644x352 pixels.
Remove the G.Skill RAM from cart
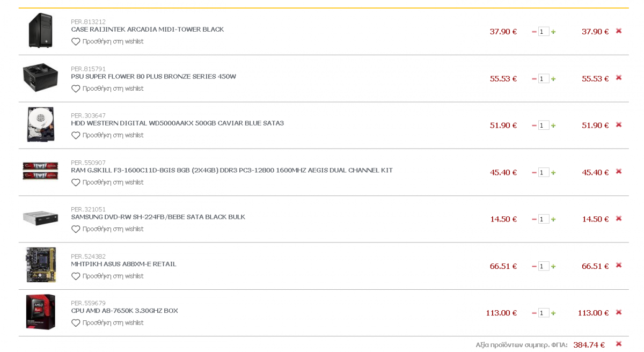618,172
